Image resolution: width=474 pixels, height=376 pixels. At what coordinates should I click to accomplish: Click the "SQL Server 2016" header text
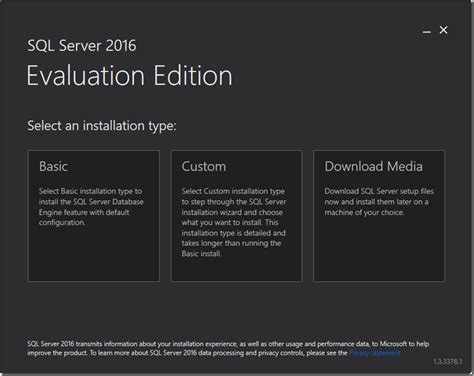(82, 46)
